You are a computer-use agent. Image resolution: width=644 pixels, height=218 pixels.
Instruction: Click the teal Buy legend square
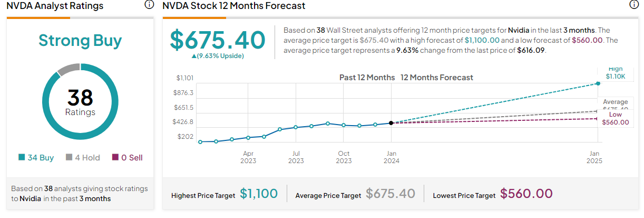point(22,157)
